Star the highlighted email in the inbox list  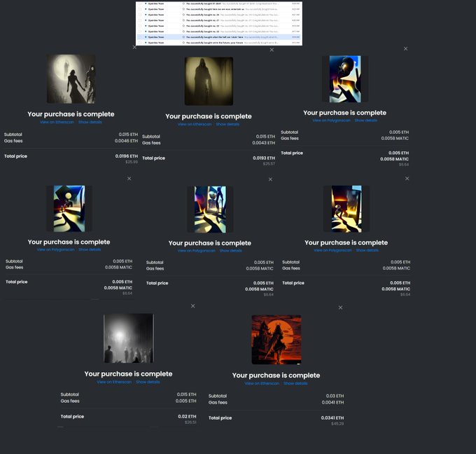183,37
